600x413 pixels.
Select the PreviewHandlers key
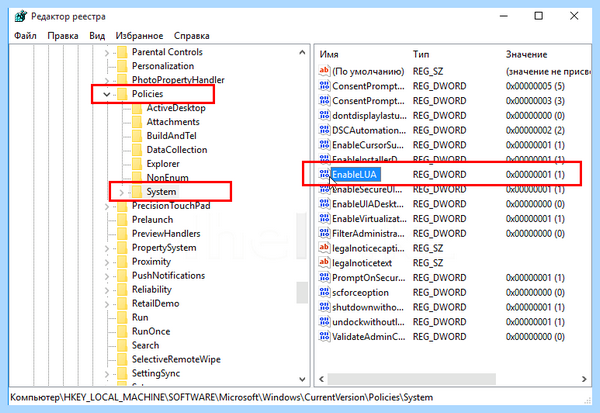pyautogui.click(x=166, y=233)
